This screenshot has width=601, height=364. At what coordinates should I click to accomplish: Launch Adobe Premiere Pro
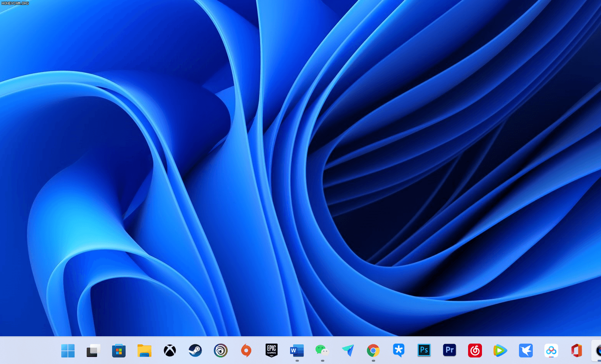(449, 351)
